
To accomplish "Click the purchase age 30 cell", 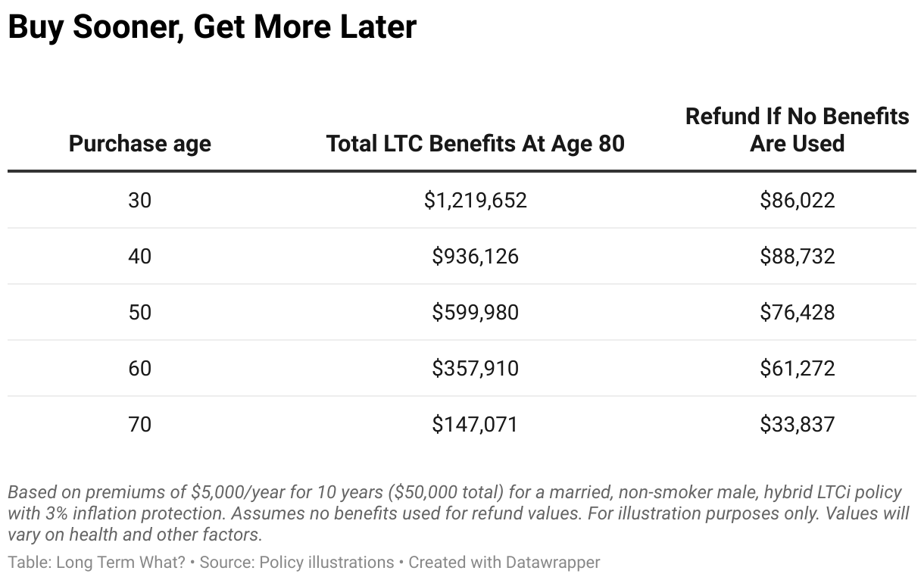I will (x=140, y=201).
